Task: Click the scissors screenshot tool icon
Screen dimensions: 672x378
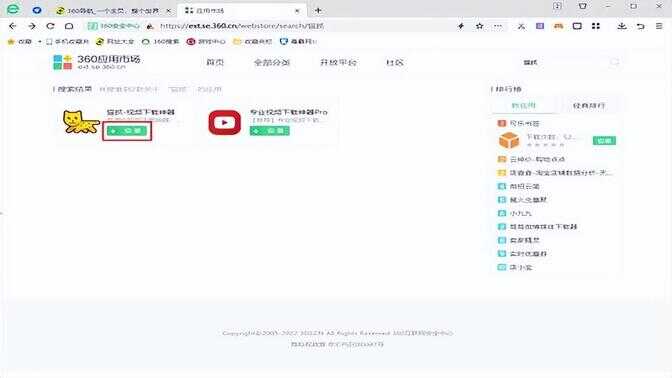Action: 521,26
